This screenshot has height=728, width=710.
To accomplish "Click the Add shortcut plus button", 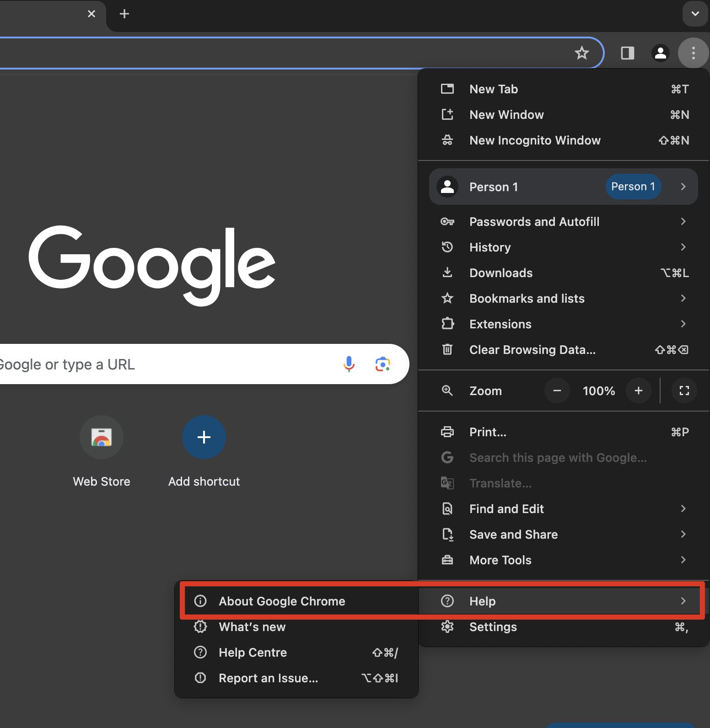I will tap(204, 438).
